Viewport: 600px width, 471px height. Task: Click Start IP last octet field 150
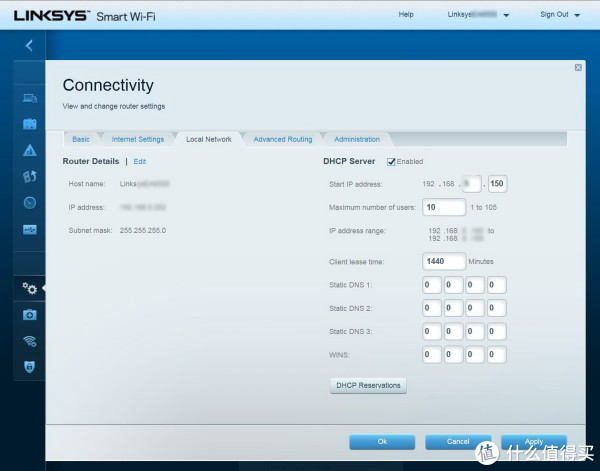(x=497, y=184)
